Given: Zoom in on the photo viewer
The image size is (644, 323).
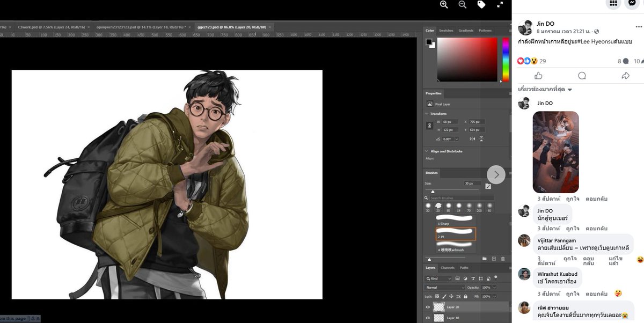Looking at the screenshot, I should pyautogui.click(x=444, y=4).
